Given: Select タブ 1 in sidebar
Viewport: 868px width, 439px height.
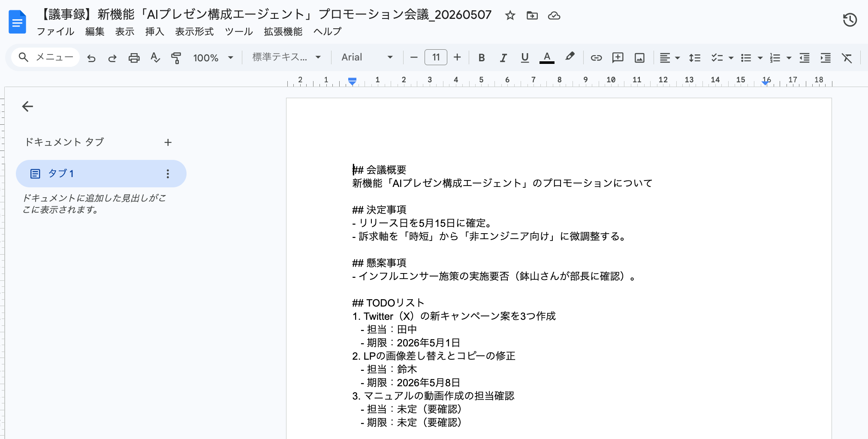Looking at the screenshot, I should pos(101,174).
